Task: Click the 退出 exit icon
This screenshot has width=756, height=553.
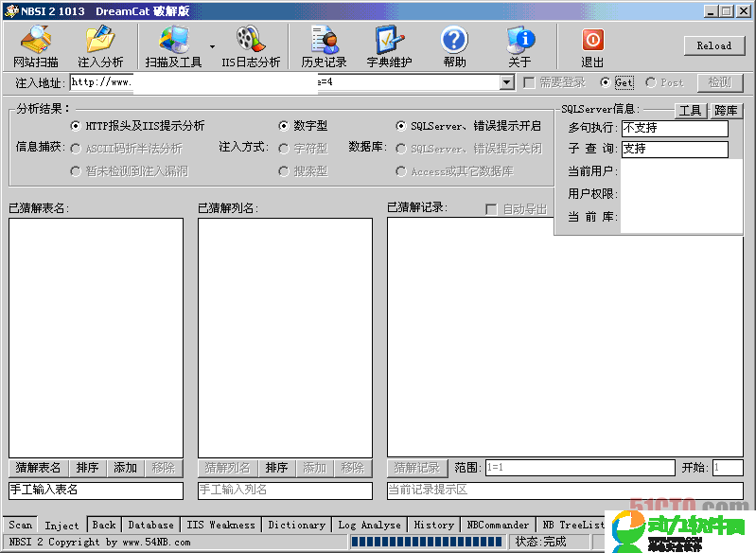Action: coord(592,46)
